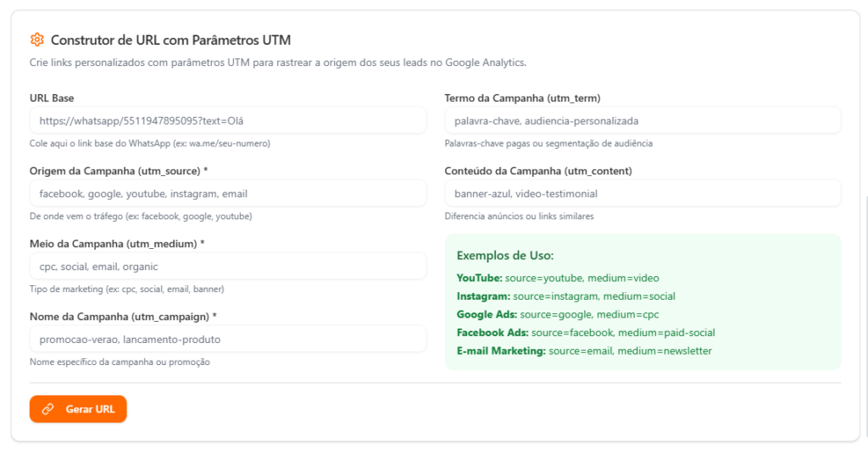Select the Instagram example line
Screen dimensions: 868x453
[565, 296]
